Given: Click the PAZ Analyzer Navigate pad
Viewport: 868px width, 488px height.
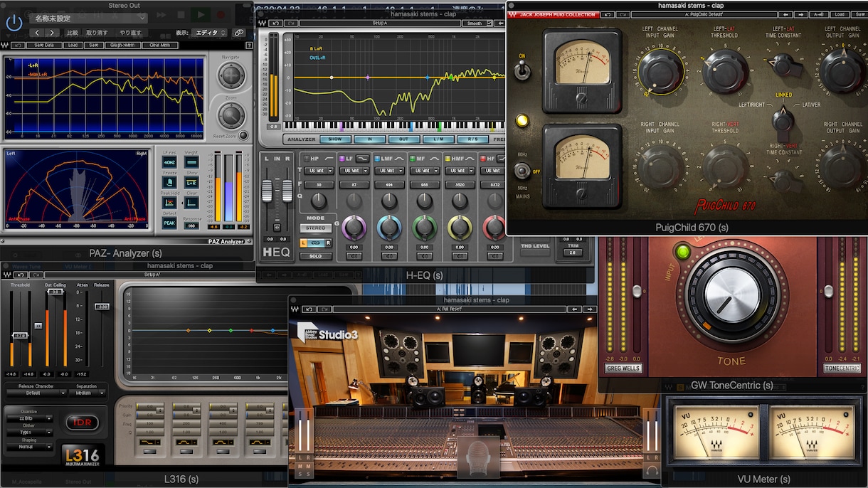Looking at the screenshot, I should tap(231, 75).
